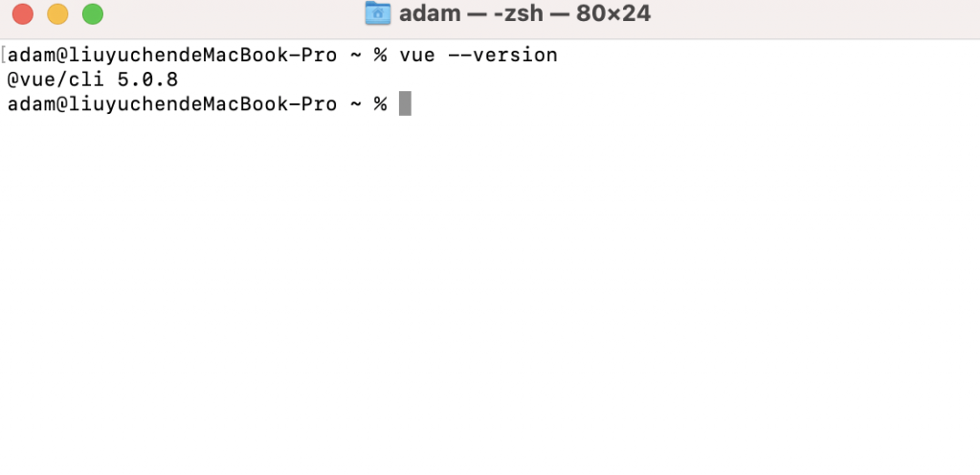Click the empty terminal area below the prompt
Image resolution: width=980 pixels, height=475 pixels.
coord(490,294)
